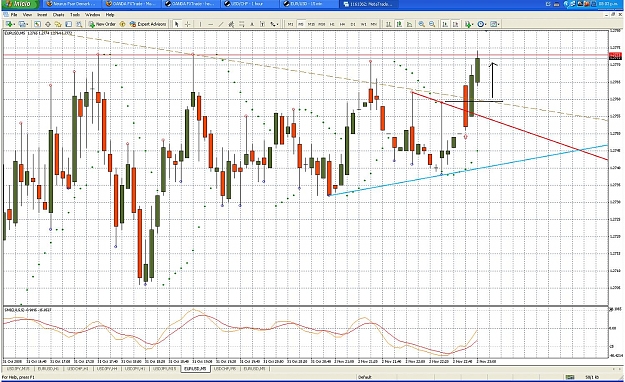Viewport: 625px width, 382px height.
Task: Select the Vertical Line drawing tool
Action: [x=200, y=24]
